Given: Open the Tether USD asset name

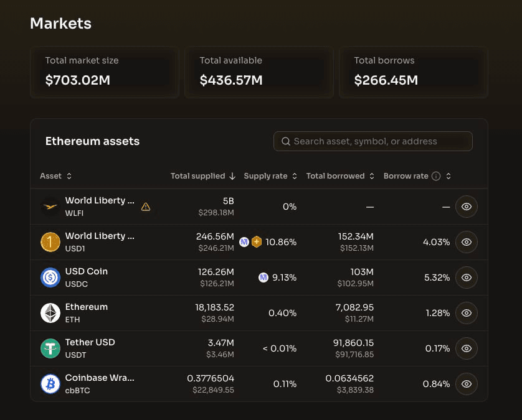Looking at the screenshot, I should tap(90, 342).
